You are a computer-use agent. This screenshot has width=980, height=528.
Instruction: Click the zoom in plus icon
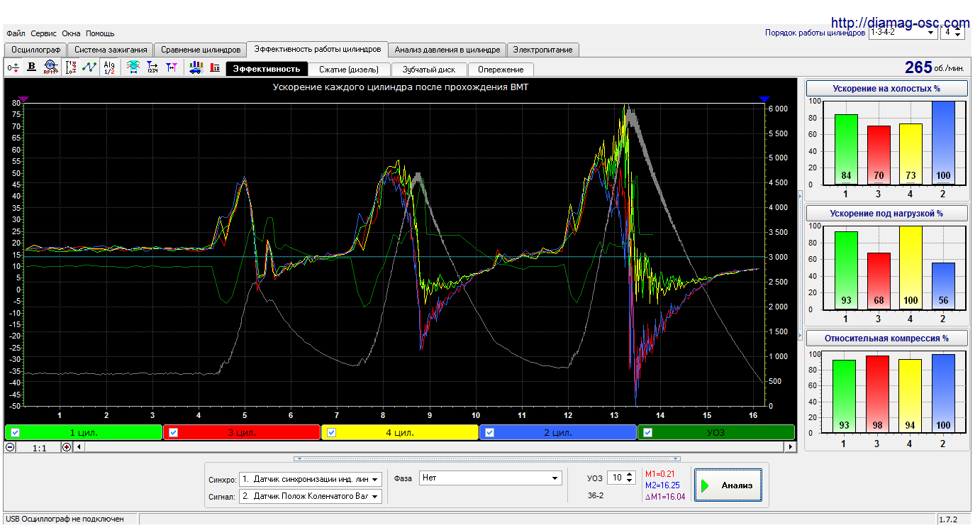click(x=67, y=447)
